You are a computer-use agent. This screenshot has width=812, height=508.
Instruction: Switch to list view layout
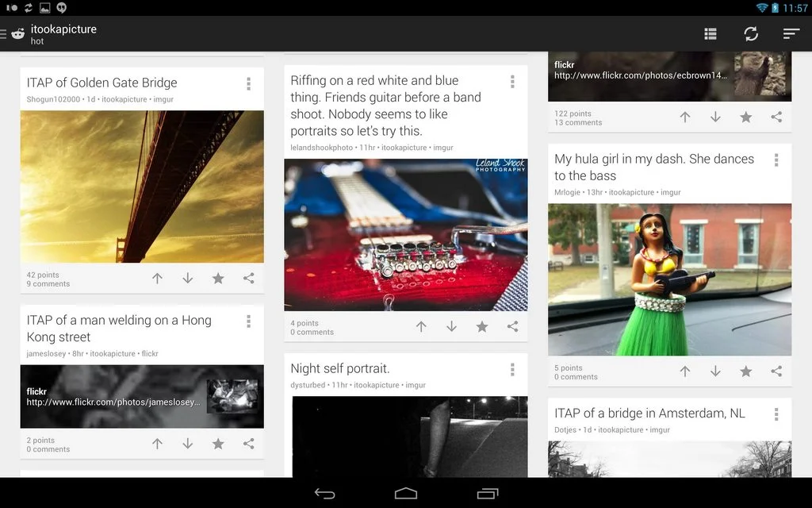click(710, 33)
